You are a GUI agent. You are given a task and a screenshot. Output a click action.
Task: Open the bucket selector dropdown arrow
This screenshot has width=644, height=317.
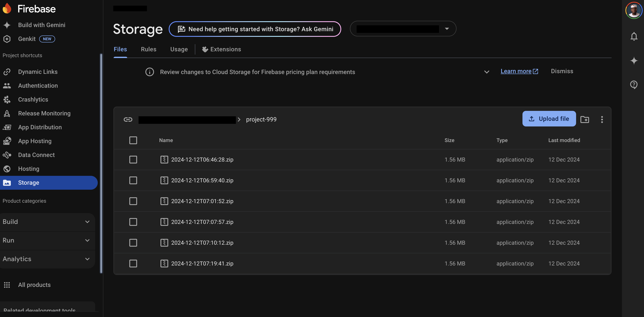[447, 29]
